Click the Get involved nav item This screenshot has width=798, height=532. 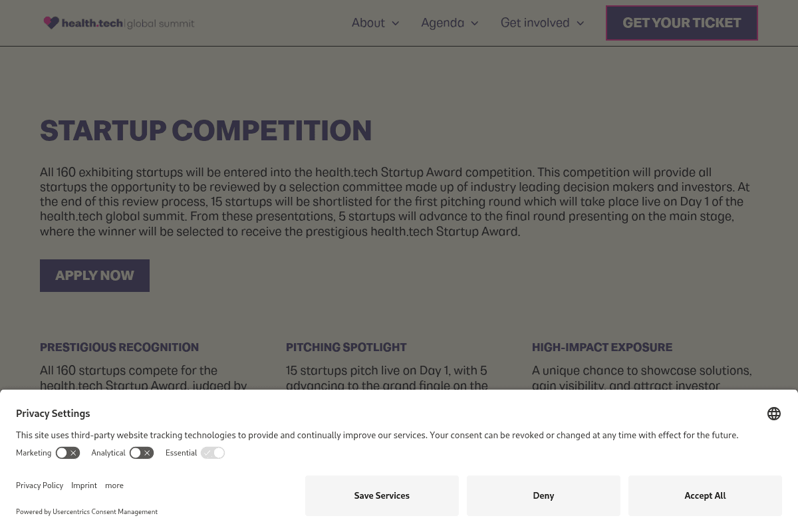(x=535, y=23)
